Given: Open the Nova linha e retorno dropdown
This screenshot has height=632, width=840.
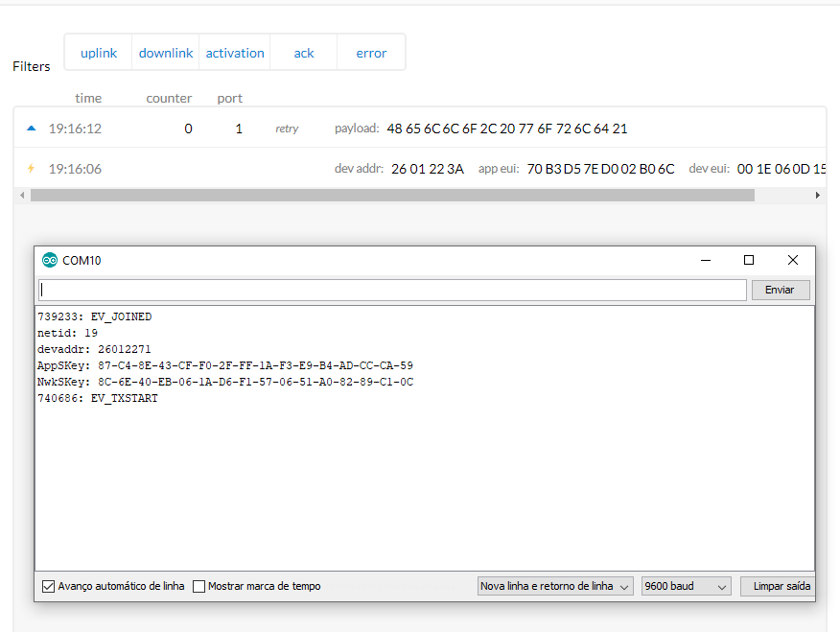Looking at the screenshot, I should [555, 586].
